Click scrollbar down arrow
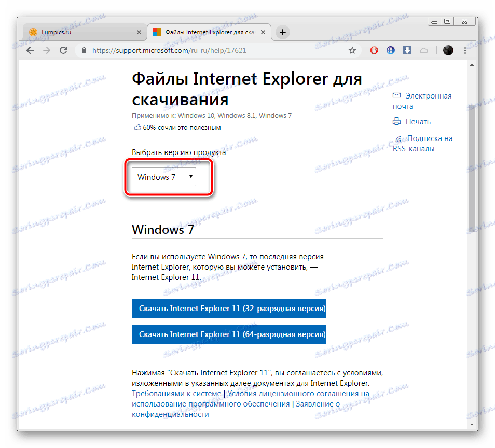Viewport: 495px width, 448px height. click(472, 425)
